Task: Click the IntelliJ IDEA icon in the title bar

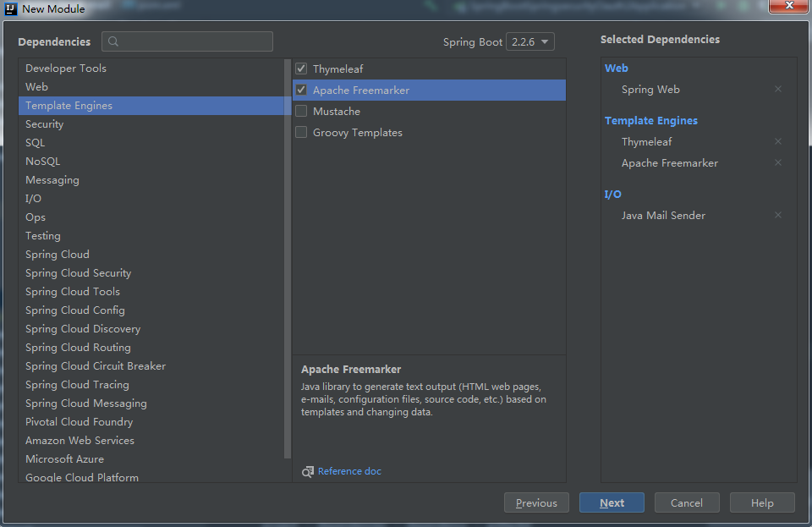Action: [x=10, y=8]
